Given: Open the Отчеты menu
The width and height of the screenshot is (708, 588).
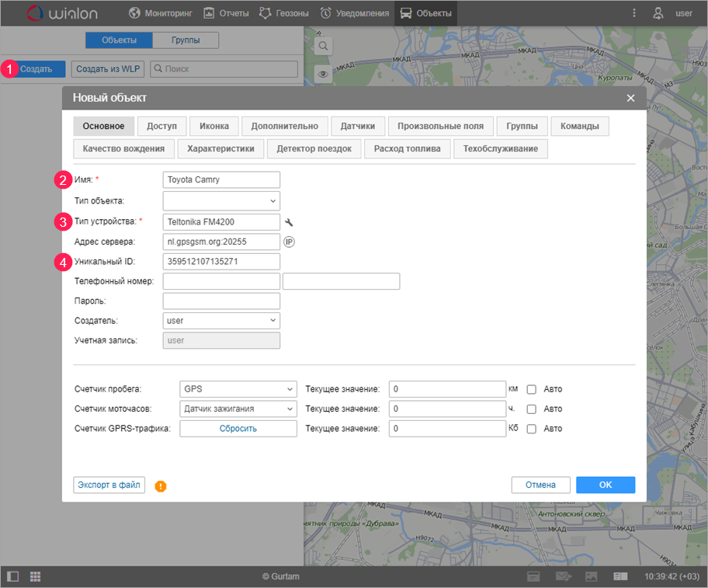Looking at the screenshot, I should (226, 13).
